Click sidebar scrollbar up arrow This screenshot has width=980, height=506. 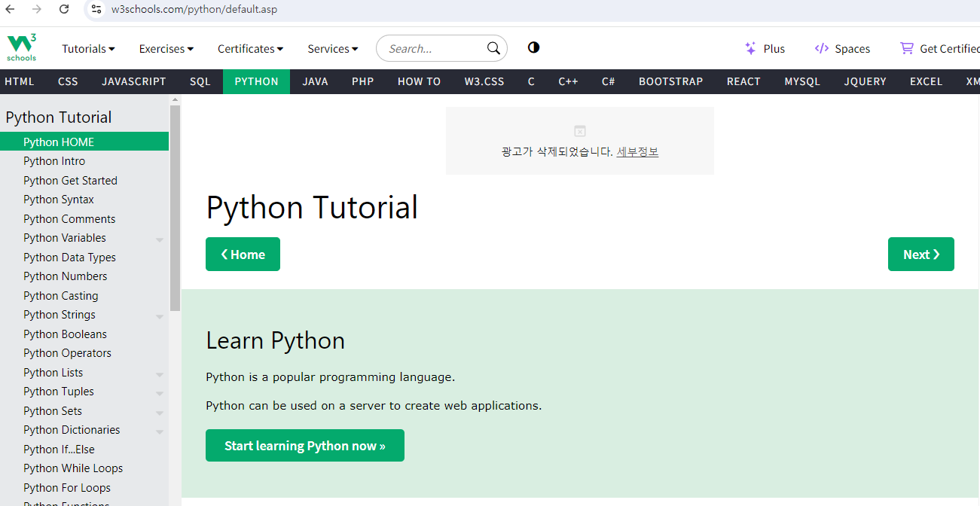point(176,99)
